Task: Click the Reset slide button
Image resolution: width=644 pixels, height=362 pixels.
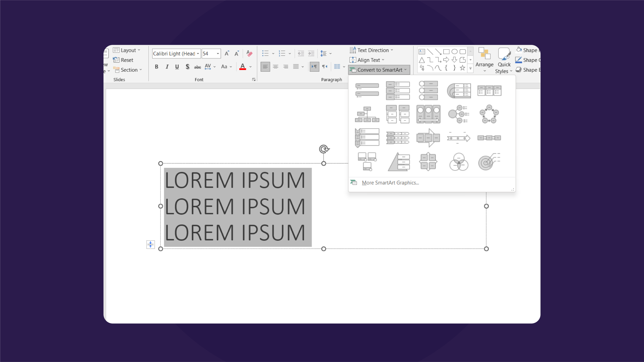Action: [x=124, y=60]
